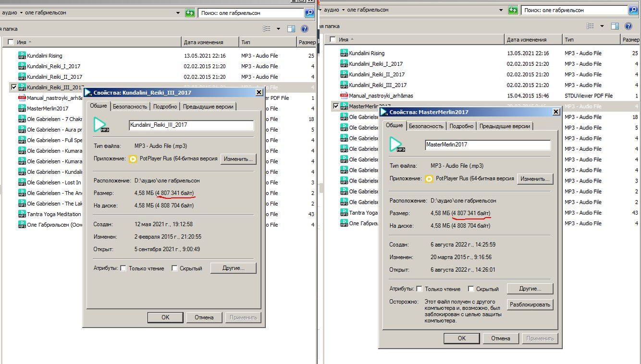The width and height of the screenshot is (641, 364).
Task: Click OK in Kundalini_Reiki_III_2017 properties
Action: 165,317
